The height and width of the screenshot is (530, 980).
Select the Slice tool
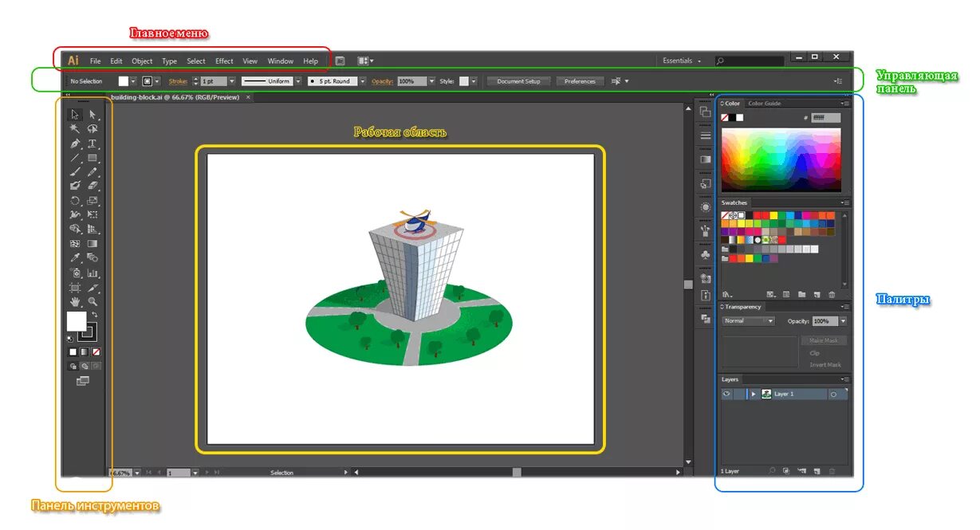point(92,287)
